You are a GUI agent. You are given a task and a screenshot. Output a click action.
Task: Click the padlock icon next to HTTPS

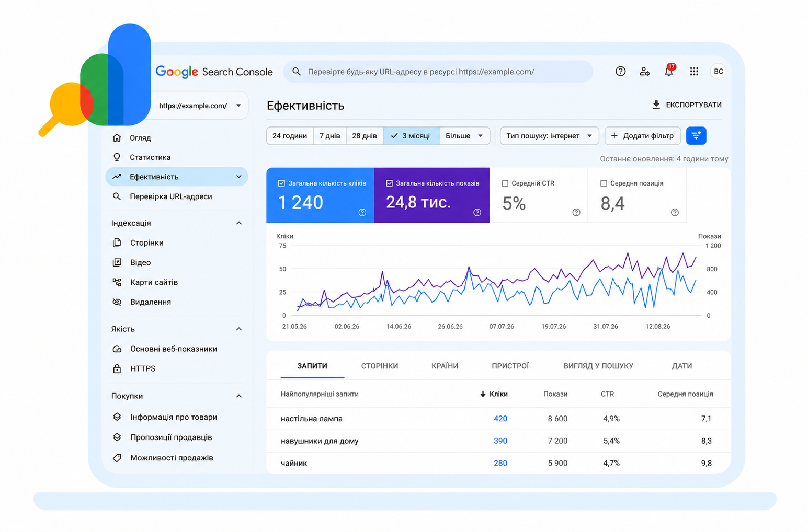pyautogui.click(x=117, y=368)
